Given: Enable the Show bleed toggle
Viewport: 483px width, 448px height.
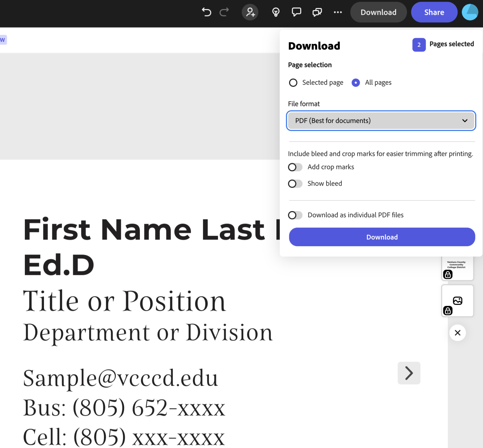Looking at the screenshot, I should pos(295,184).
